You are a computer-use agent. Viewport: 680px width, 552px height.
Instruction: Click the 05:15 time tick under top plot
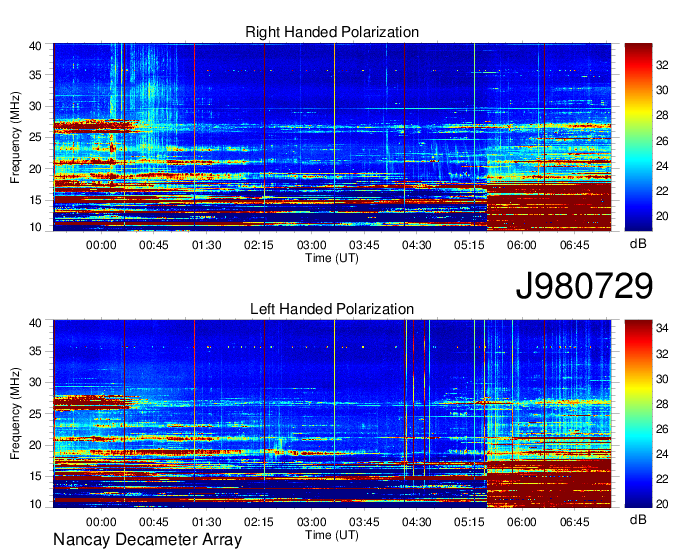click(469, 245)
